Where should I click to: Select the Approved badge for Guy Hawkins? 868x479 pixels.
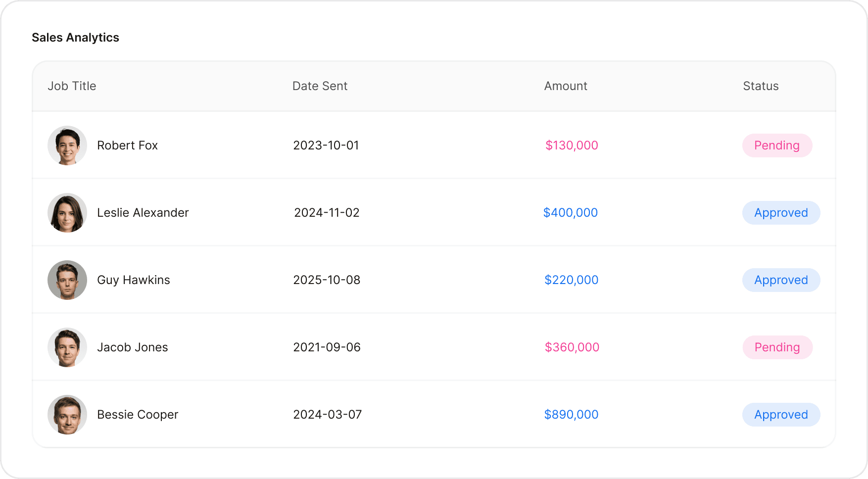(781, 280)
